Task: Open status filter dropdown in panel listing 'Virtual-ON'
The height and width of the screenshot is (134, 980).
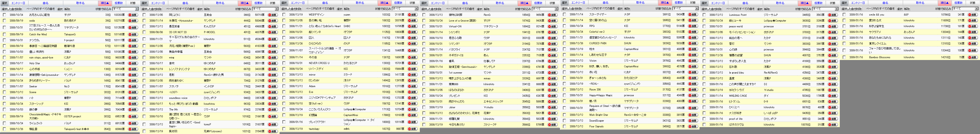Action: click(x=545, y=9)
